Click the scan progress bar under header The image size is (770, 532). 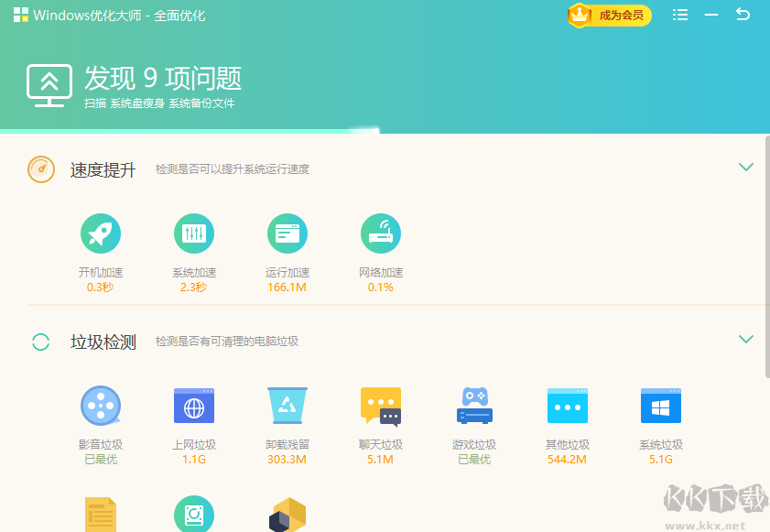[x=183, y=131]
